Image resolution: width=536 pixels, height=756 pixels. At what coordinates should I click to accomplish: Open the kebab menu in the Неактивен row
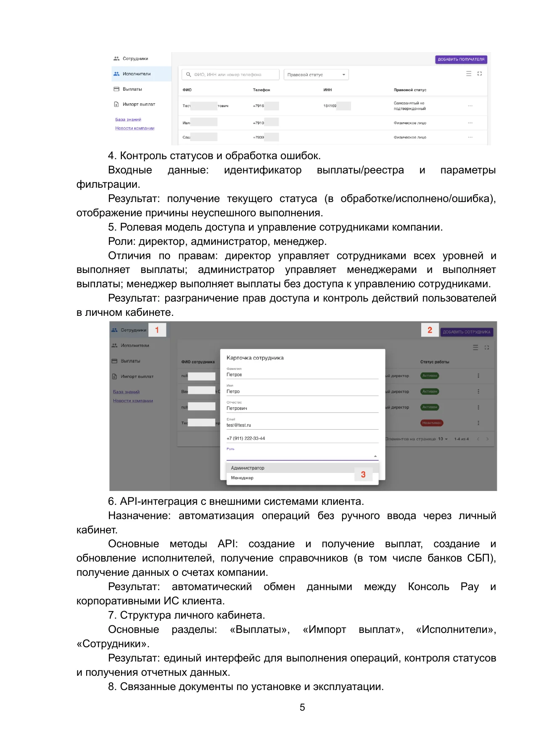click(x=478, y=423)
